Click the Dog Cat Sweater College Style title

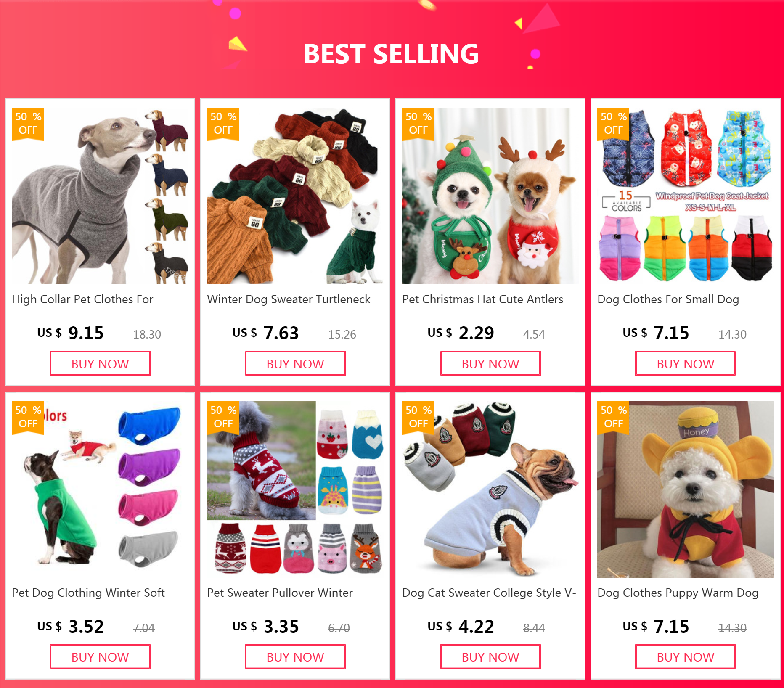point(489,593)
